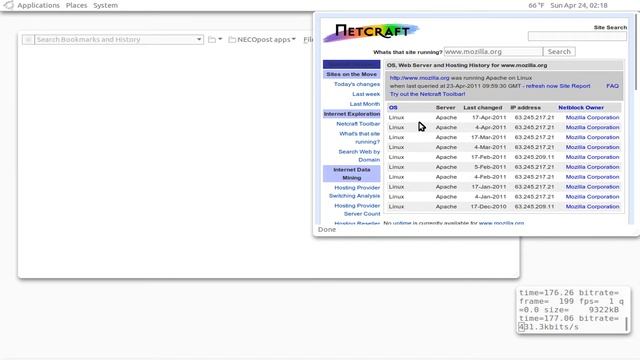The image size is (640, 360).
Task: Open the unnamed folder icon dropdown
Action: [x=215, y=40]
